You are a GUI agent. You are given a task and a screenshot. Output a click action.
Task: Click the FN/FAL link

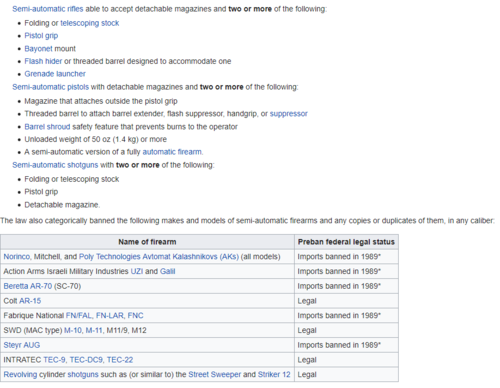tap(79, 315)
